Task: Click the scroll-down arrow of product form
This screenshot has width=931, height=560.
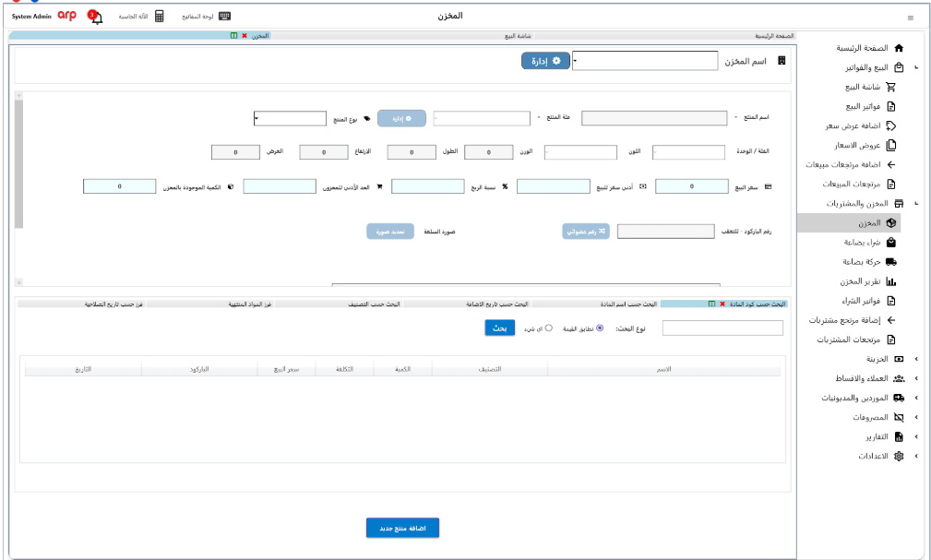Action: (19, 282)
